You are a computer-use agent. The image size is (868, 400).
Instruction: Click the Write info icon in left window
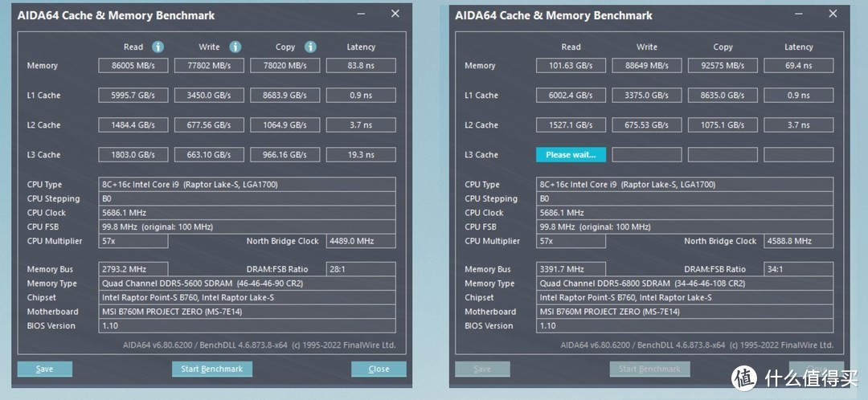pos(235,47)
